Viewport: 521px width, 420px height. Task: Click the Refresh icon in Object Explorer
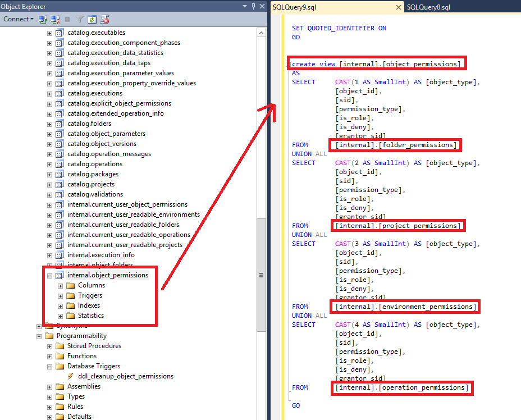click(x=92, y=19)
